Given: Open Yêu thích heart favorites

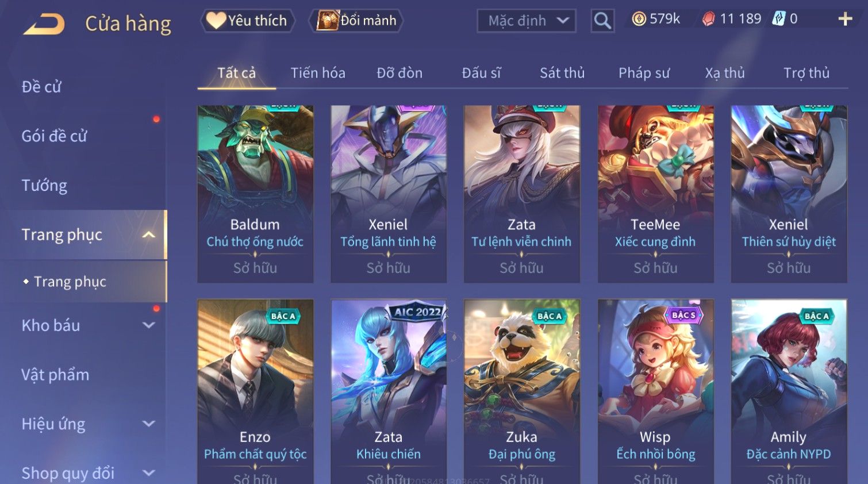Looking at the screenshot, I should pos(247,21).
